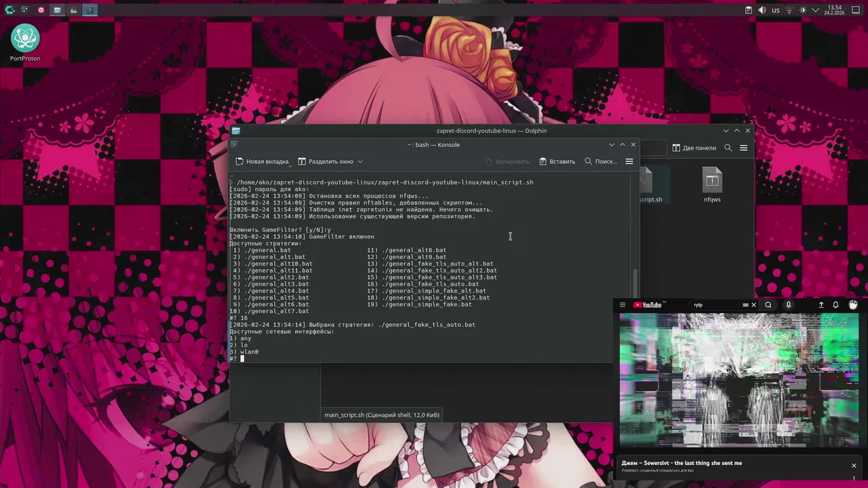Click terminal line '1) ./general.bat'
This screenshot has width=868, height=488.
click(262, 250)
